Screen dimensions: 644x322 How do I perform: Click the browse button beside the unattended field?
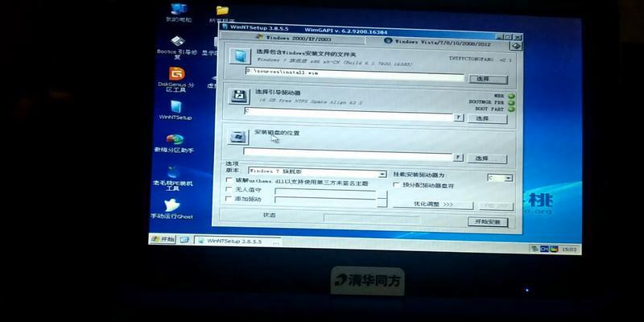pyautogui.click(x=382, y=194)
